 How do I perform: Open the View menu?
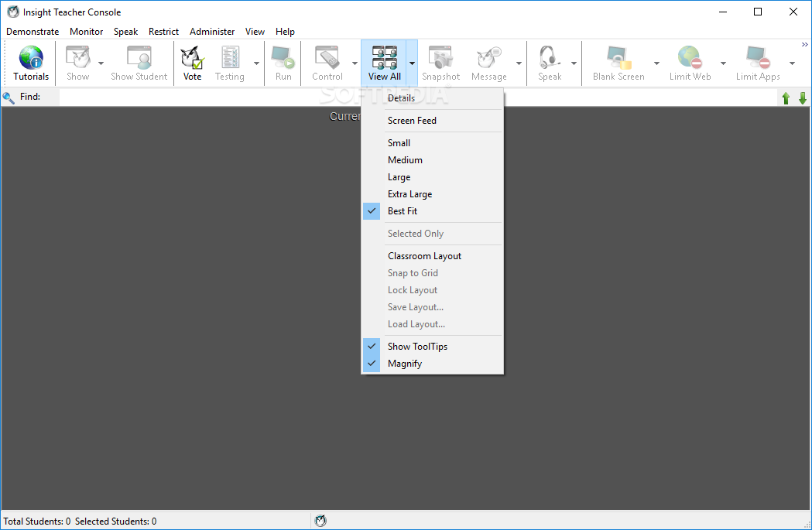pyautogui.click(x=255, y=32)
